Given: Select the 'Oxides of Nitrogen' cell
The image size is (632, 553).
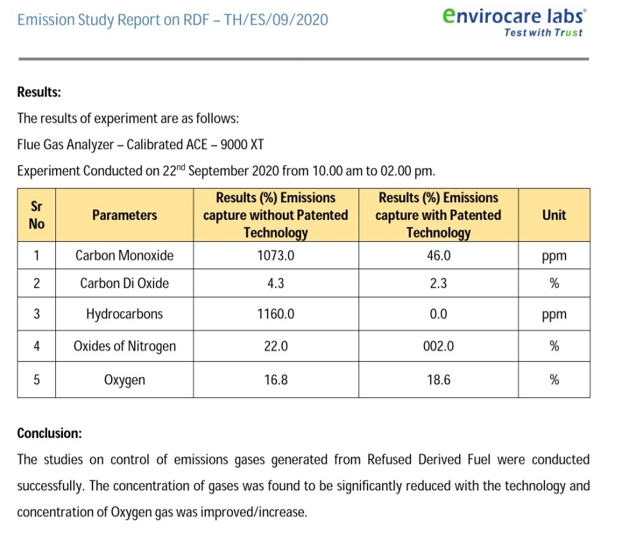Looking at the screenshot, I should pos(125,346).
